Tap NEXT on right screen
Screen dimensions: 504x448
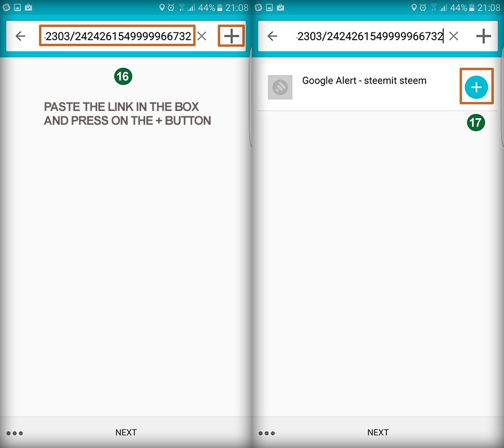[x=378, y=432]
